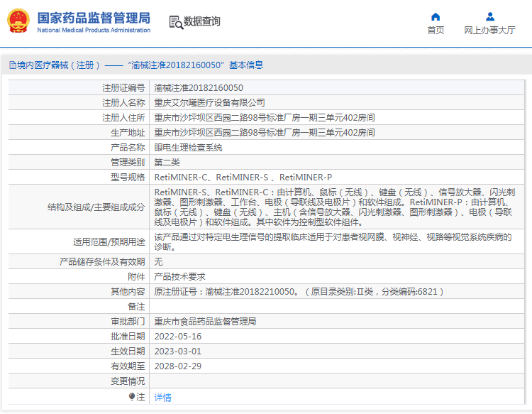
Task: Click registrant name 重庆艾尔曦医疗设备有限公司
Action: 210,103
